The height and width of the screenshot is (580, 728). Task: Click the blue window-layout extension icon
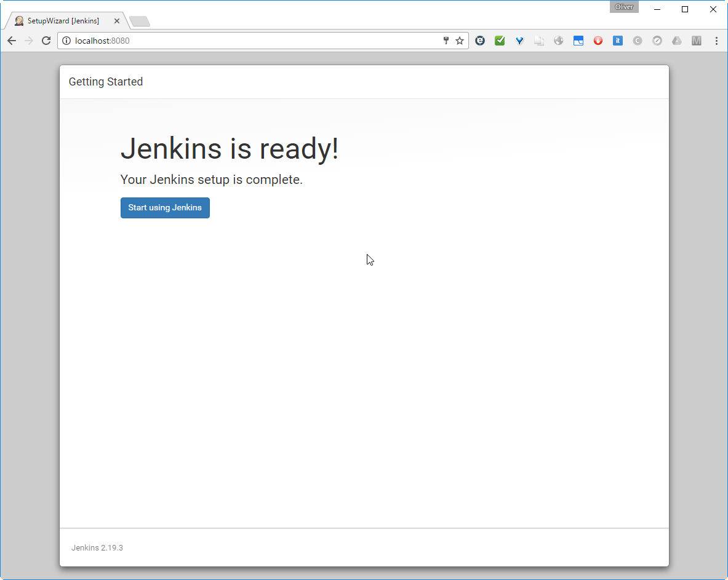click(578, 41)
